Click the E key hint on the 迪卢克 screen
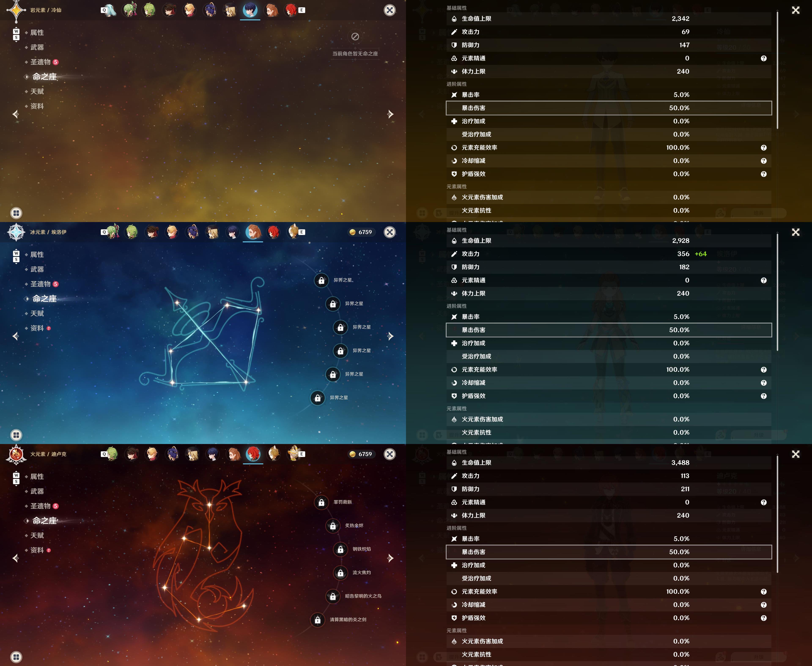The height and width of the screenshot is (666, 812). click(302, 454)
